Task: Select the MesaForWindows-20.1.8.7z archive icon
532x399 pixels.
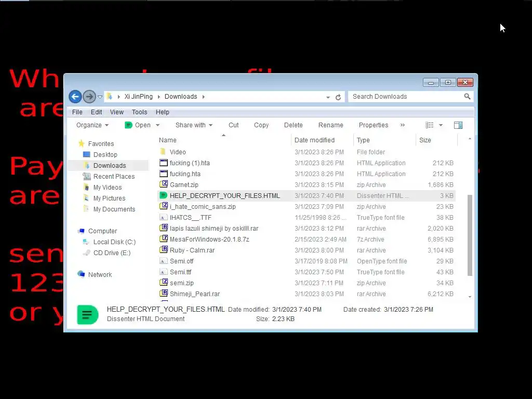Action: (164, 238)
